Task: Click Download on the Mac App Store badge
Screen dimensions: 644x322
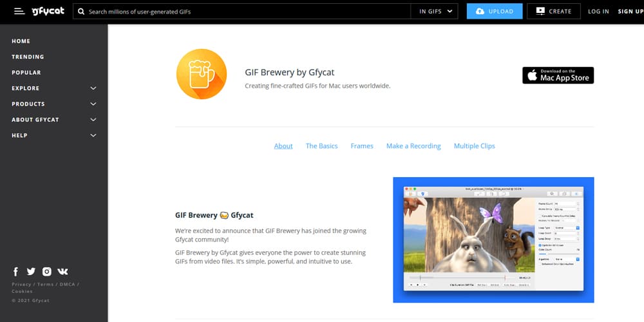Action: [x=558, y=75]
